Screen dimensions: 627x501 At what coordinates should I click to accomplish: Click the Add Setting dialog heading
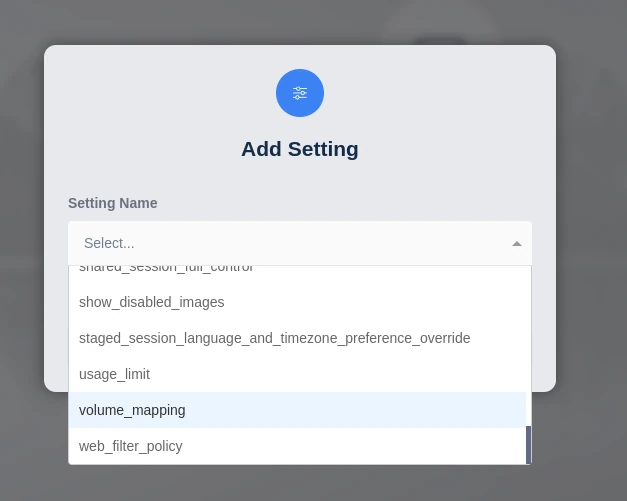click(x=300, y=149)
